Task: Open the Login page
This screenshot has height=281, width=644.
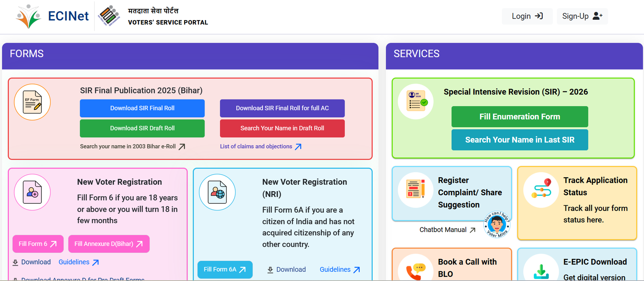Action: 527,16
